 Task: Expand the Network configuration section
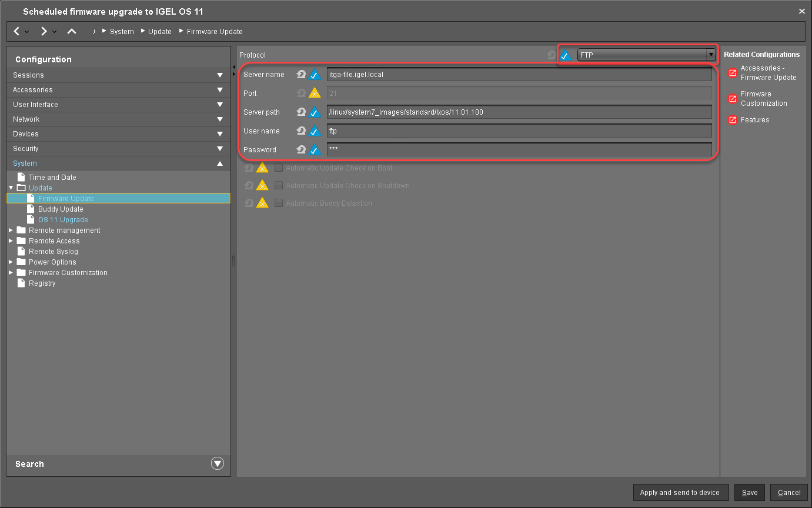coord(220,119)
